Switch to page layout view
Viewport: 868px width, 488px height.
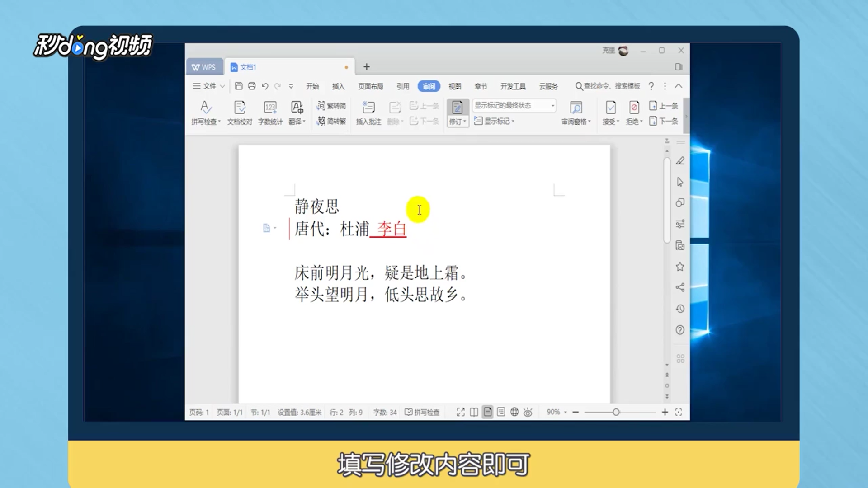(x=487, y=412)
